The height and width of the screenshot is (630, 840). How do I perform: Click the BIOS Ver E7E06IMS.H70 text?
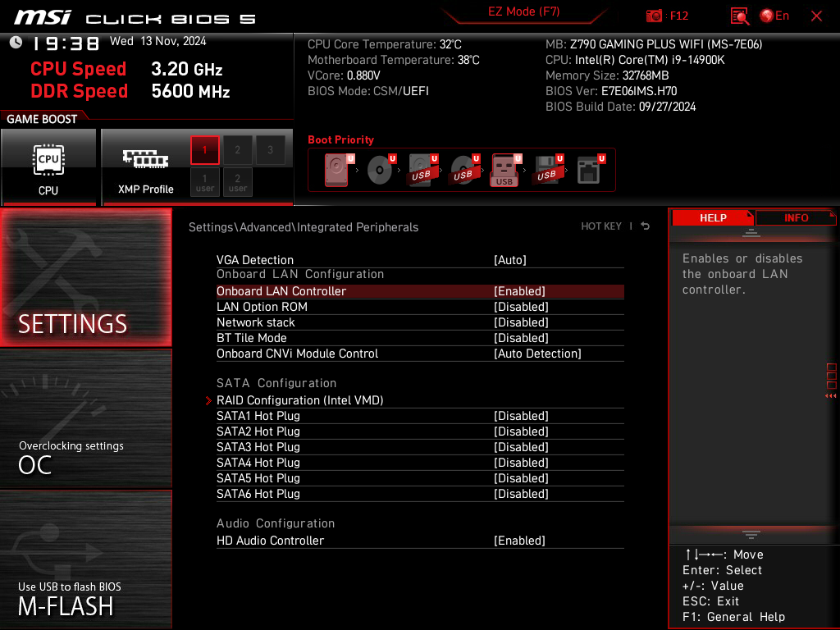[611, 91]
